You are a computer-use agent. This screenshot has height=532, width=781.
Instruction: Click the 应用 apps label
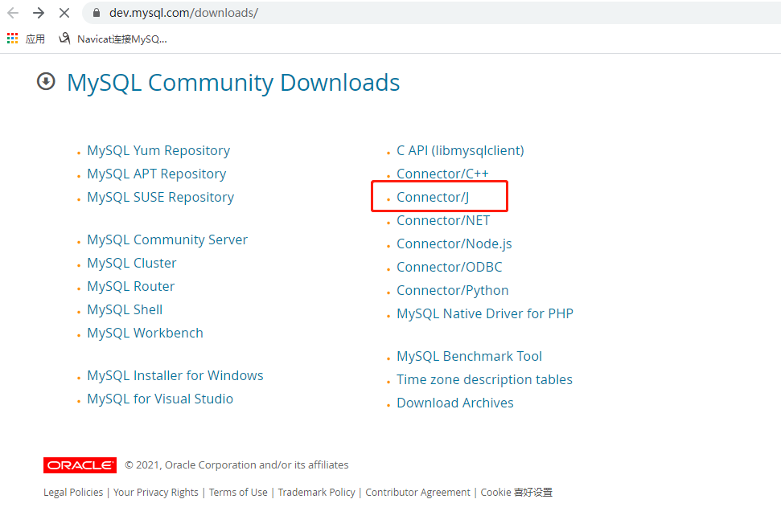pos(35,39)
